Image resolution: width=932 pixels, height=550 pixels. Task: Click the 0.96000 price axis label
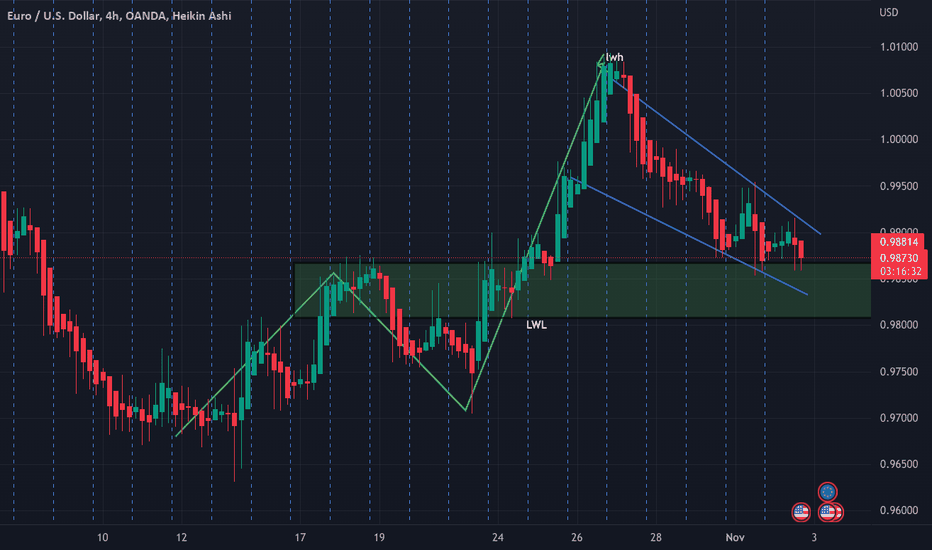[899, 511]
